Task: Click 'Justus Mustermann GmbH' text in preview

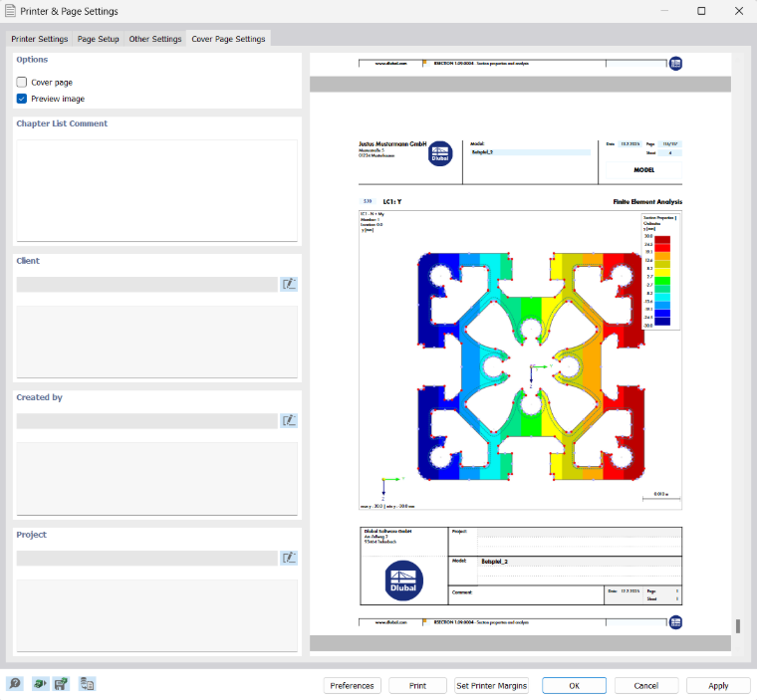Action: point(392,143)
